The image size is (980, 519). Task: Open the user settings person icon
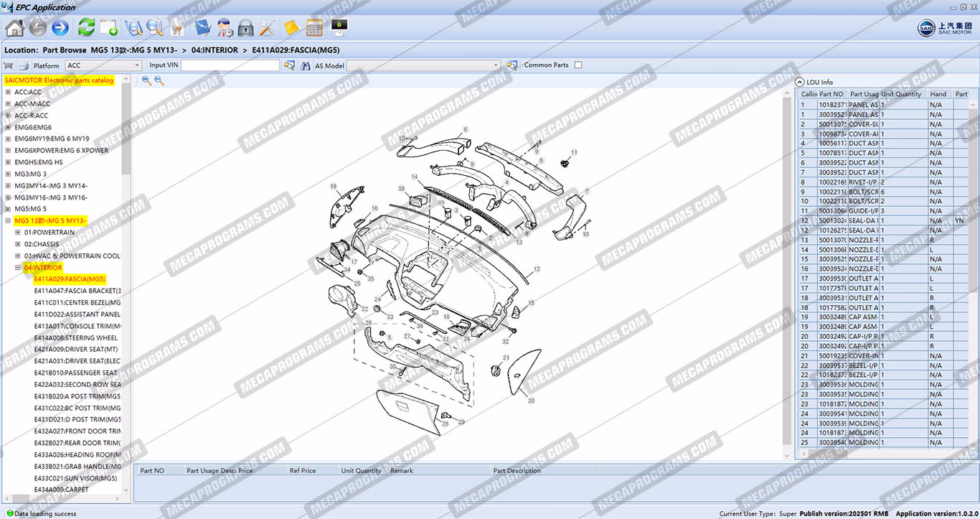tap(225, 28)
